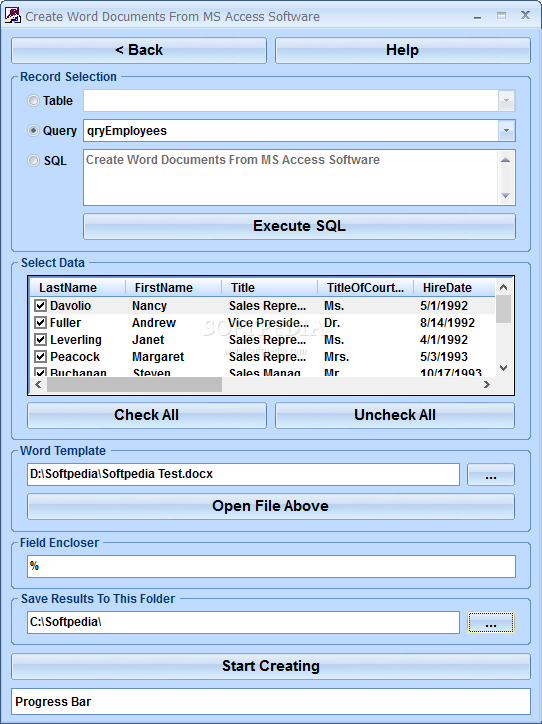The width and height of the screenshot is (542, 724).
Task: Click the 'Dr.' courtesy title cell
Action: click(332, 323)
